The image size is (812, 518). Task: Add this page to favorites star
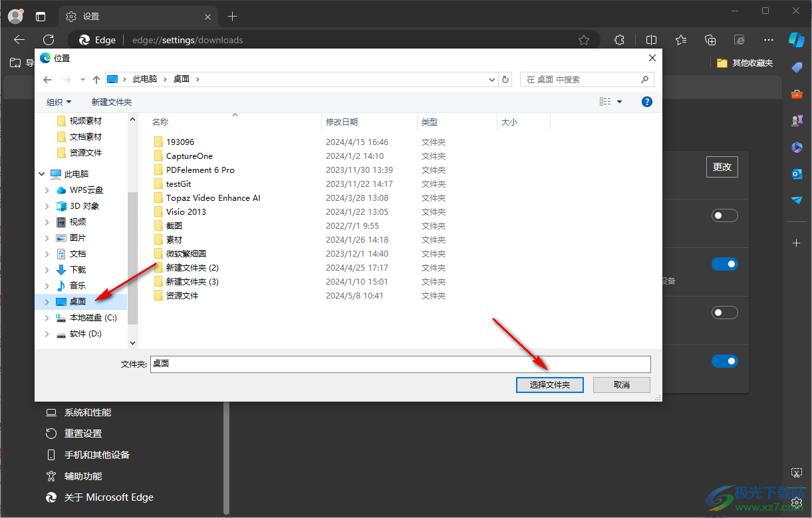(x=584, y=40)
